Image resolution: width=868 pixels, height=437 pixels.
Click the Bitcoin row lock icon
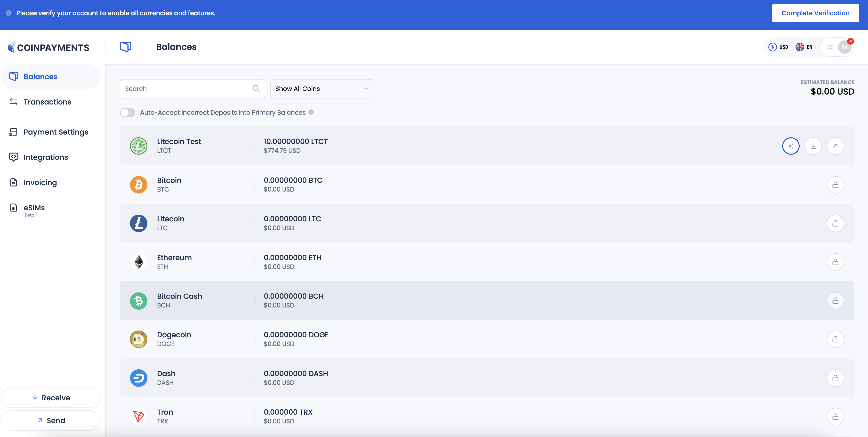tap(835, 185)
